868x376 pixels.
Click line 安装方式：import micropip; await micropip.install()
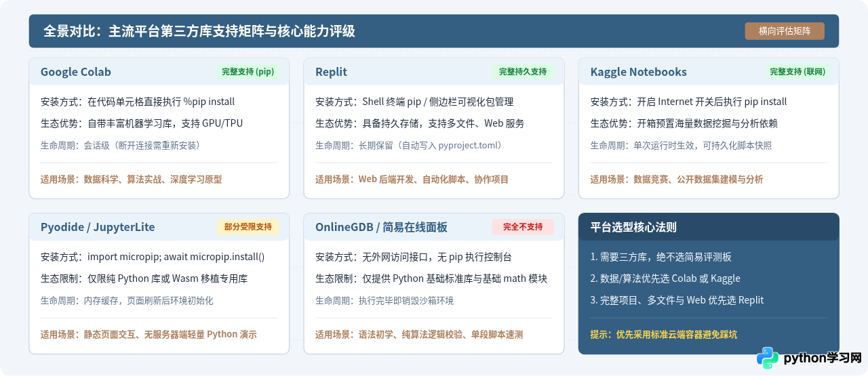(153, 257)
